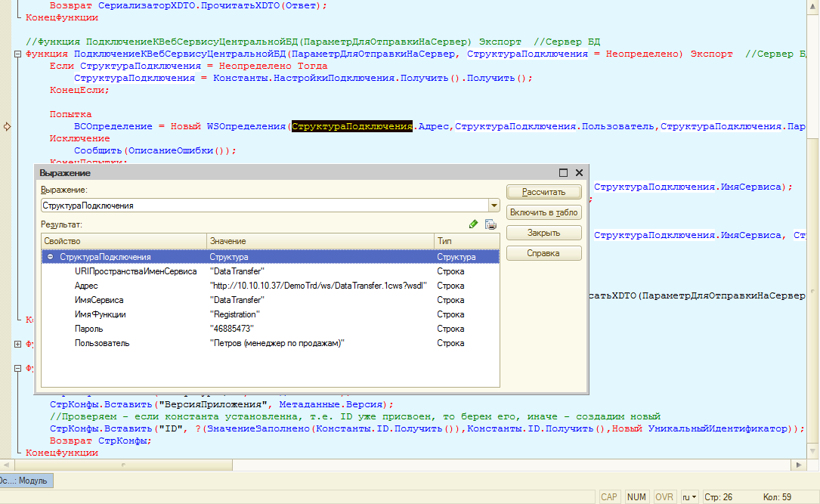Screen dimensions: 820x504
Task: Click the Включить в табло button
Action: coord(543,212)
